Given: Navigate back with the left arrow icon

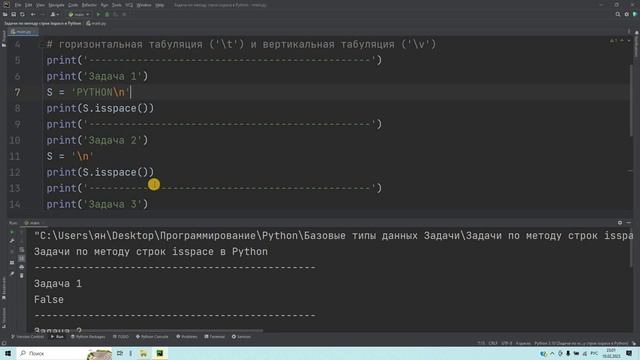Looking at the screenshot, I should 33,14.
